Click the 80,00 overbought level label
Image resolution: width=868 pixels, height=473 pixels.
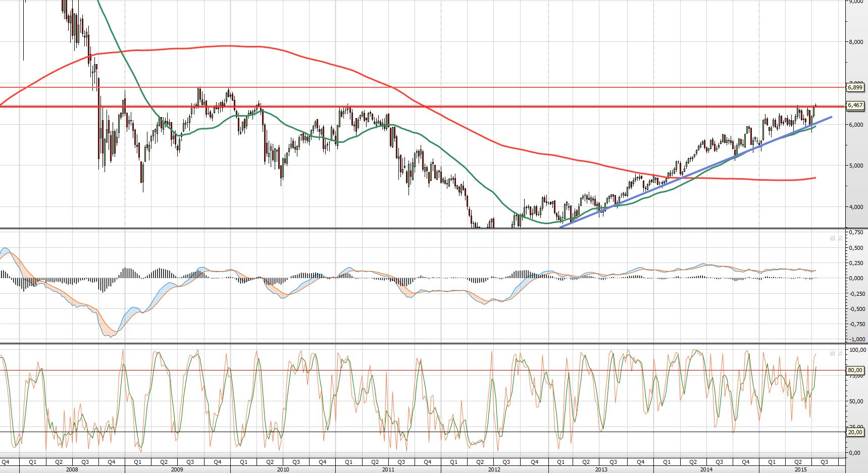855,370
